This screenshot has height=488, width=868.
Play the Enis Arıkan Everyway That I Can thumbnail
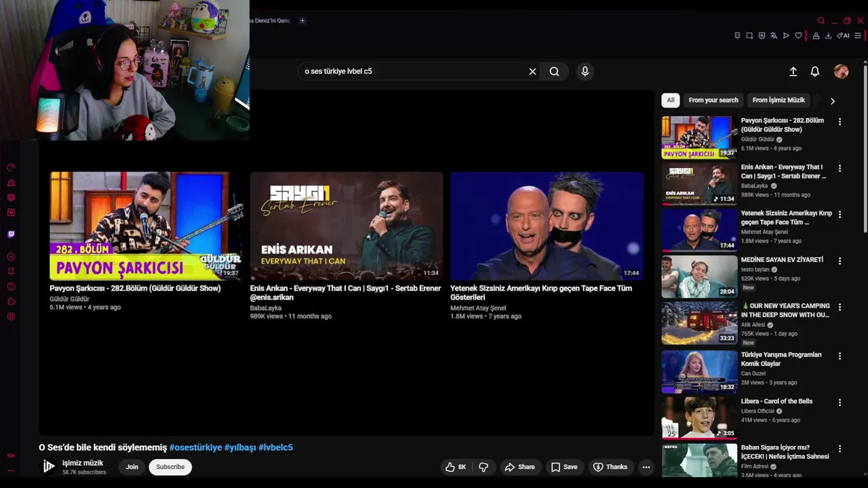(x=346, y=226)
